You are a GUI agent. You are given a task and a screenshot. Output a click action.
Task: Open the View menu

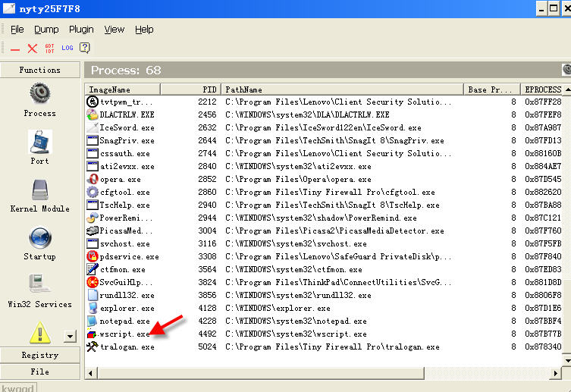click(x=115, y=30)
